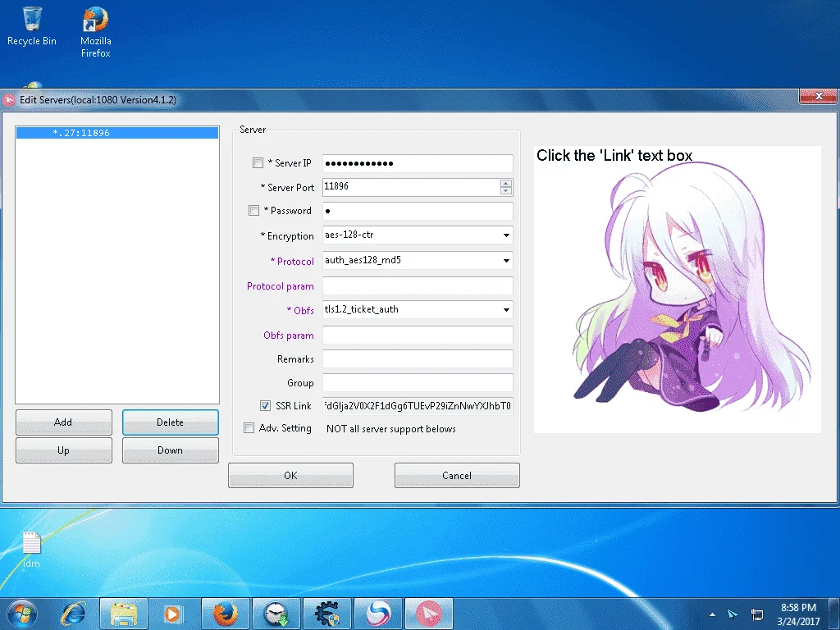Close the Edit Servers window
This screenshot has width=840, height=630.
pos(818,97)
